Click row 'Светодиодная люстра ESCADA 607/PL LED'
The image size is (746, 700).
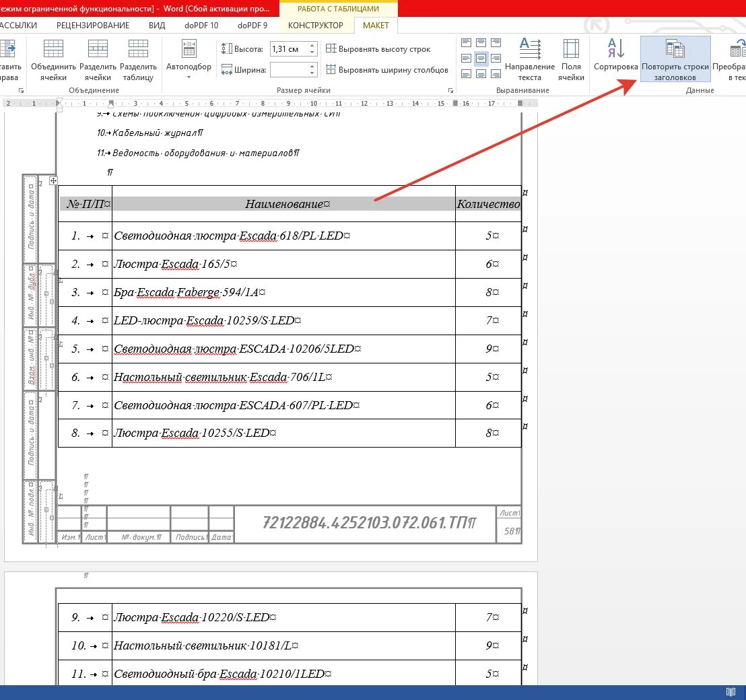coord(290,405)
